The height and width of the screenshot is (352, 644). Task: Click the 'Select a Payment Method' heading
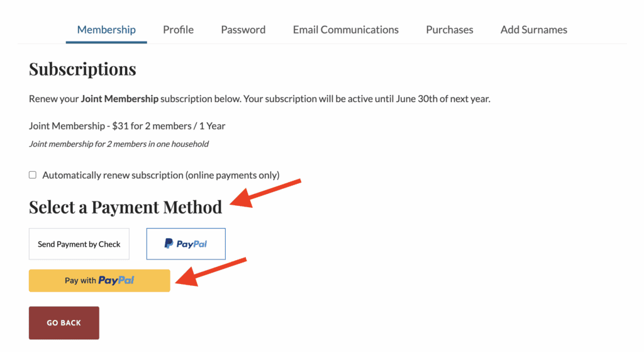[125, 207]
